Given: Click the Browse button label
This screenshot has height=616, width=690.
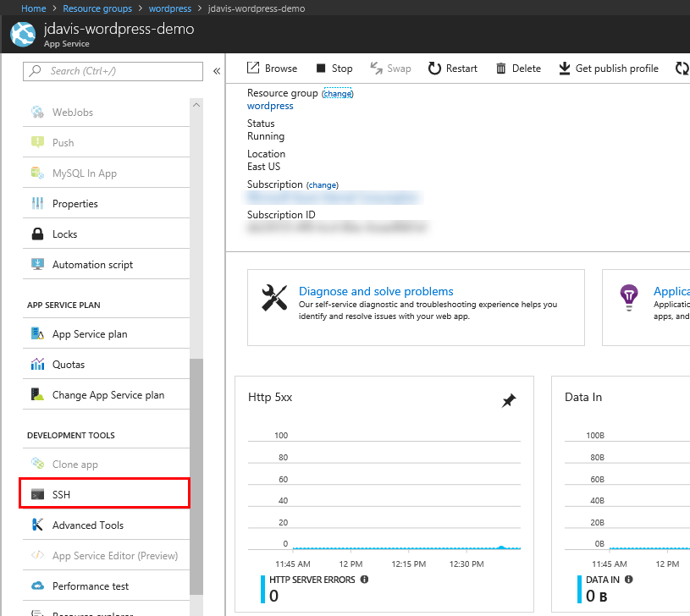Looking at the screenshot, I should (281, 69).
